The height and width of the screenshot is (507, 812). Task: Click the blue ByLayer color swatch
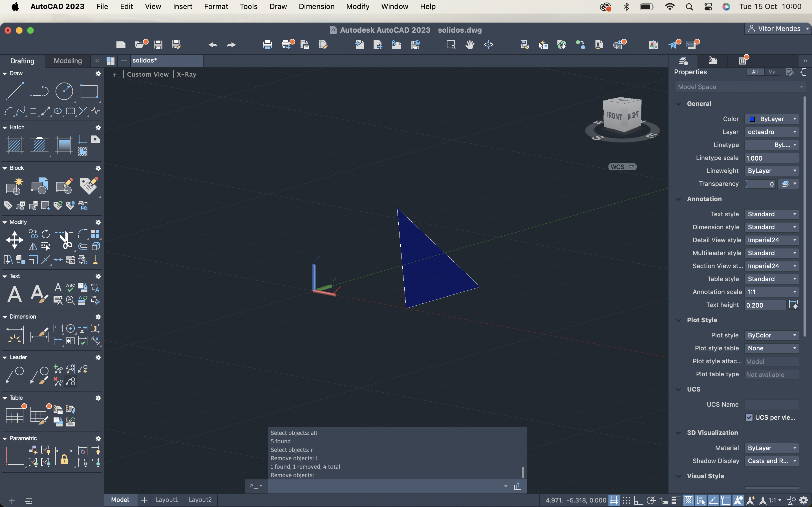click(x=752, y=119)
